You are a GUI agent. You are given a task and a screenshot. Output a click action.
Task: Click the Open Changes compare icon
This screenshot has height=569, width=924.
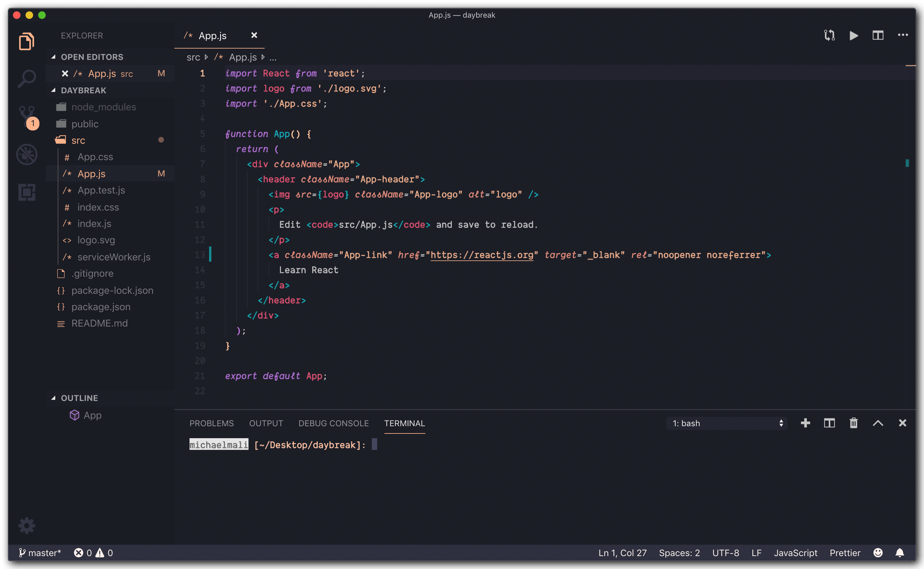(829, 35)
